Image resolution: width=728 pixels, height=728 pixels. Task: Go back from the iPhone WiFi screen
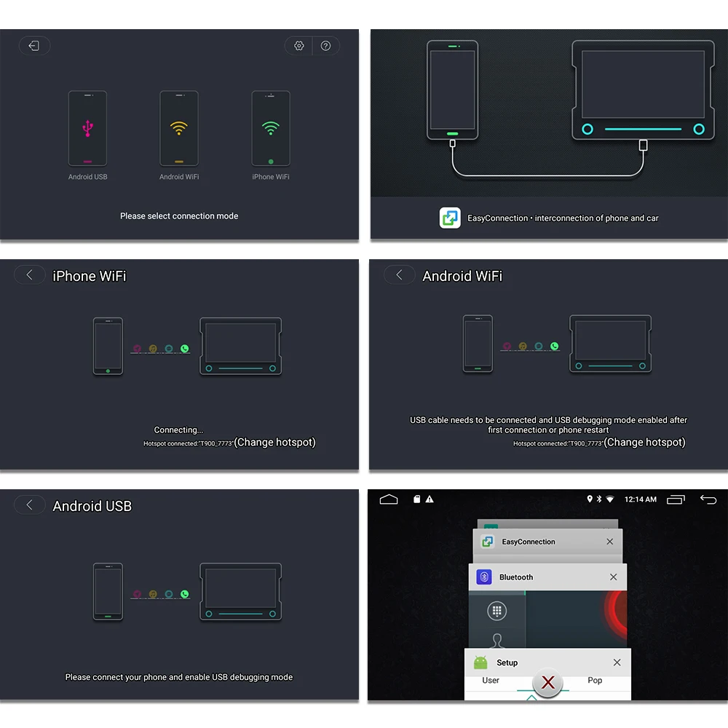coord(30,275)
